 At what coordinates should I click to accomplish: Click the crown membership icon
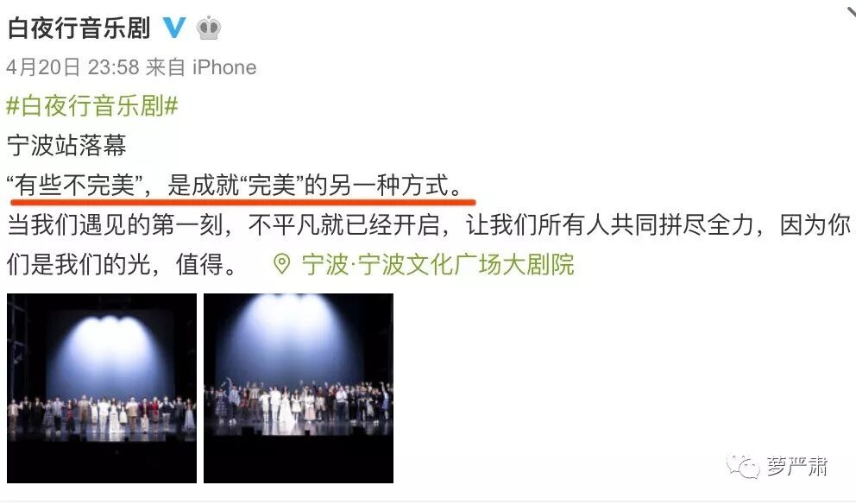pyautogui.click(x=209, y=28)
